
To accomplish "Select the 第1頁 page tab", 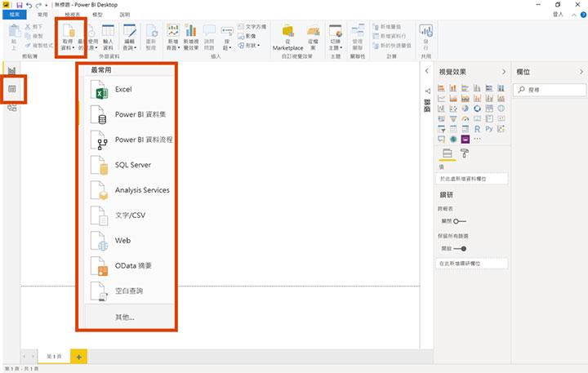I will click(x=55, y=357).
